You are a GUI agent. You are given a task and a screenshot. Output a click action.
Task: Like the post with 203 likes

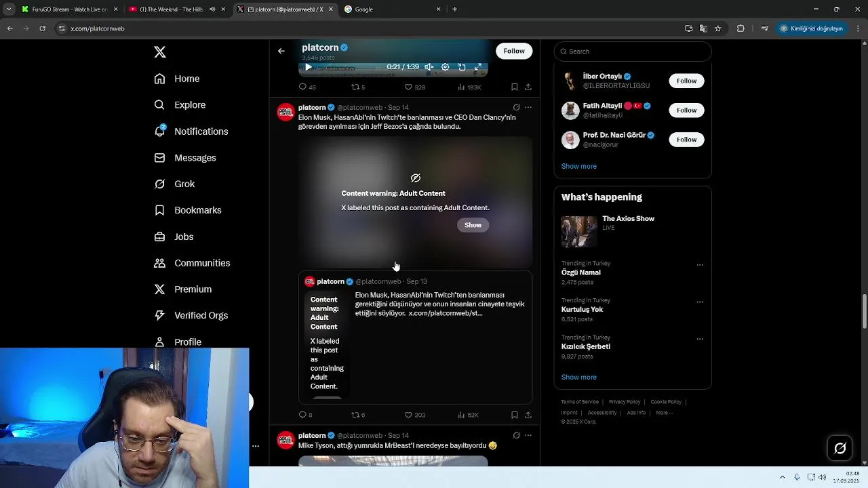click(414, 415)
